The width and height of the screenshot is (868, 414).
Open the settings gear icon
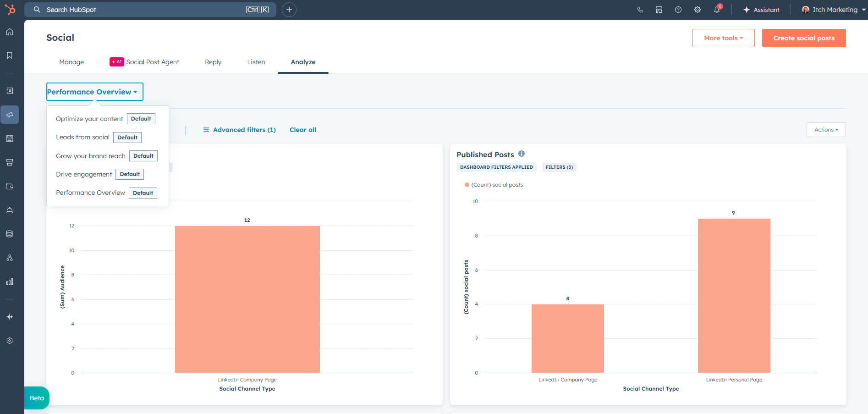coord(698,10)
